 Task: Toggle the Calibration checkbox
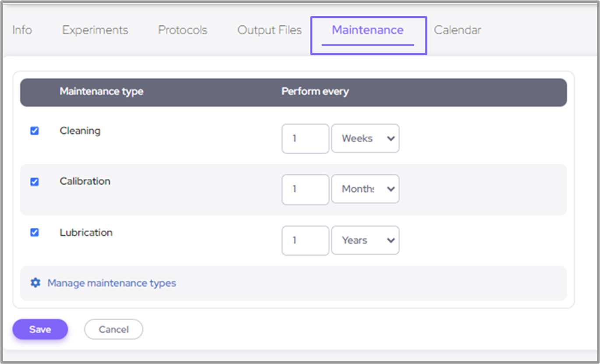pyautogui.click(x=35, y=182)
